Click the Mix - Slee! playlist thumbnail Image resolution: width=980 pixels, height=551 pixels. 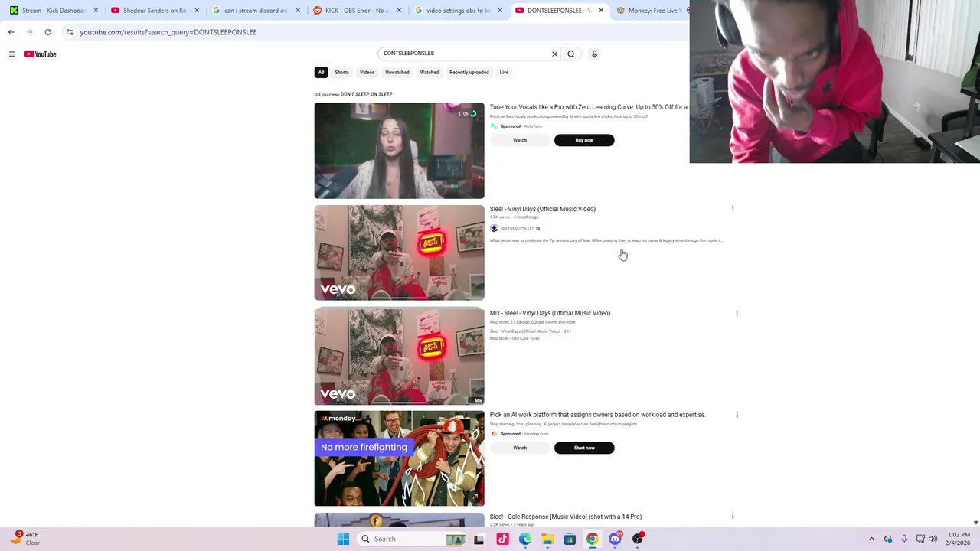(x=399, y=356)
